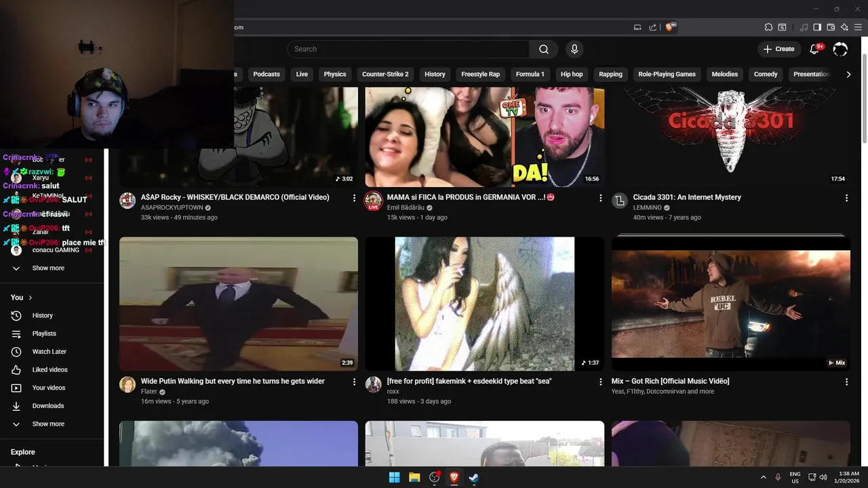868x488 pixels.
Task: Select the Hip hop category chip
Action: click(x=572, y=75)
